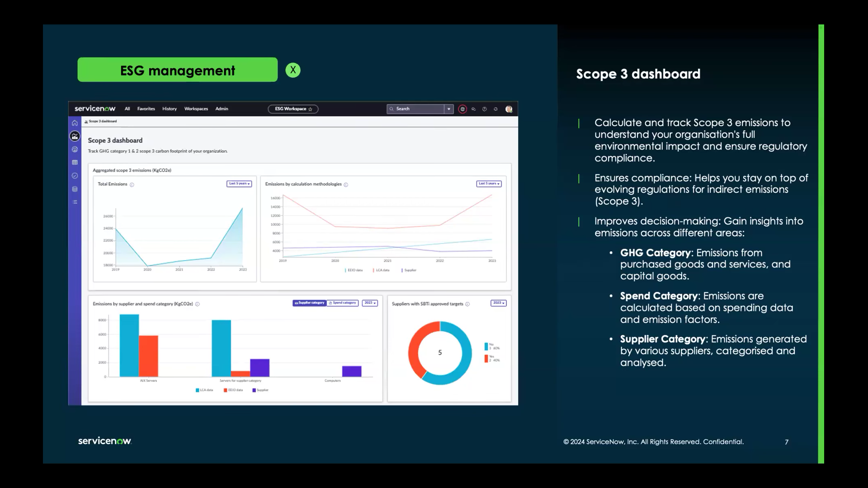Open the table grid icon in sidebar
The width and height of the screenshot is (868, 488).
[75, 163]
